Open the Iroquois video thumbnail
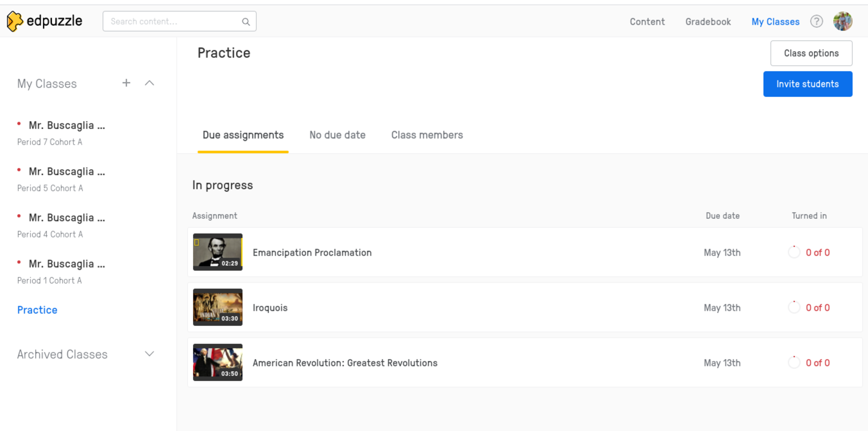This screenshot has height=431, width=868. (x=217, y=307)
